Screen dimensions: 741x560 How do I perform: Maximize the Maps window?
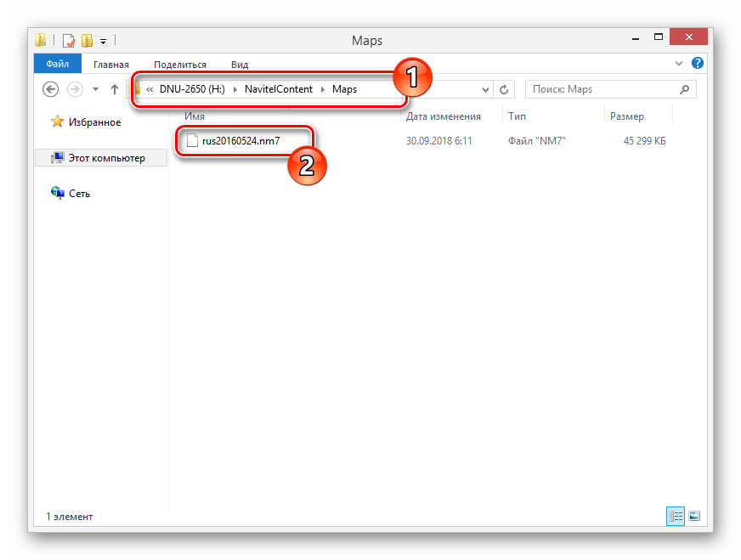click(659, 37)
